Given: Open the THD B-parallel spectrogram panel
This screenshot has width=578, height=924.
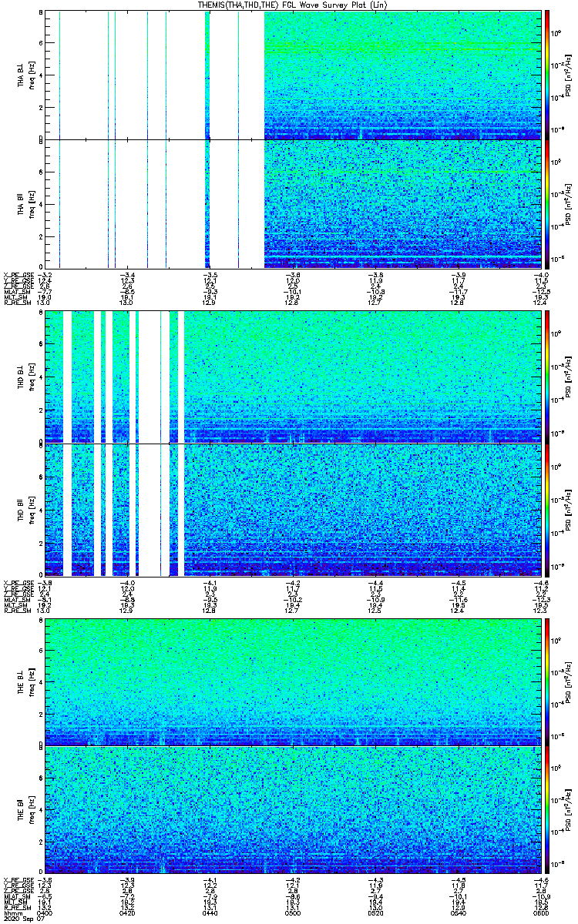Looking at the screenshot, I should click(x=293, y=510).
